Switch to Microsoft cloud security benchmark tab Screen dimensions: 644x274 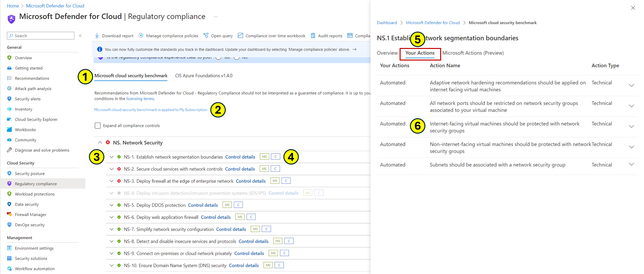[x=131, y=76]
